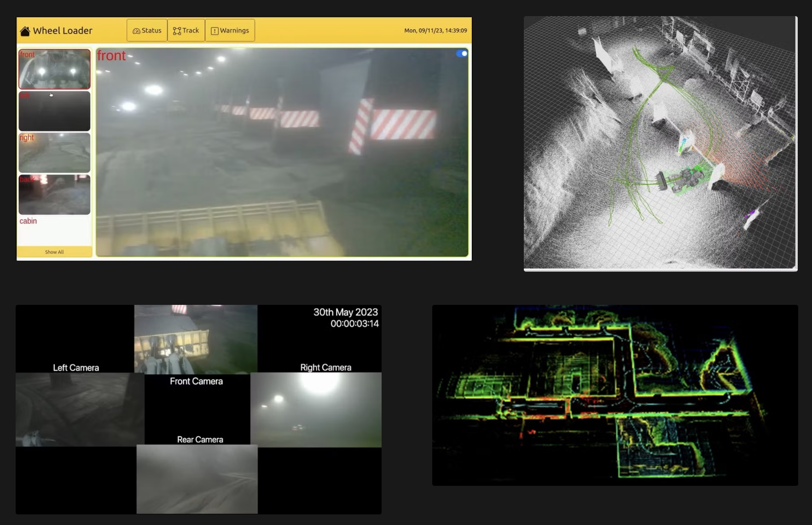This screenshot has height=525, width=812.
Task: Switch to the Warnings tab label
Action: click(234, 30)
